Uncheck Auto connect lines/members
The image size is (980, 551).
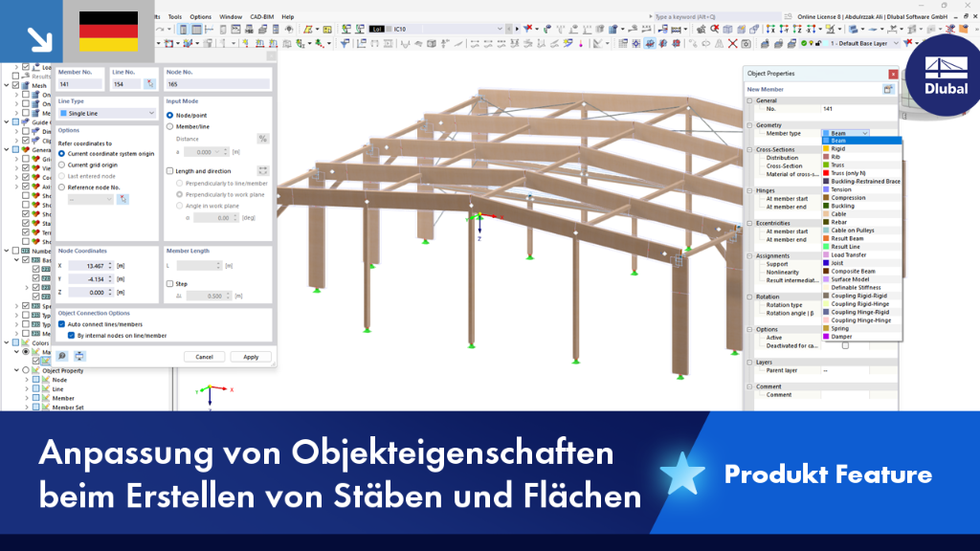[x=62, y=324]
